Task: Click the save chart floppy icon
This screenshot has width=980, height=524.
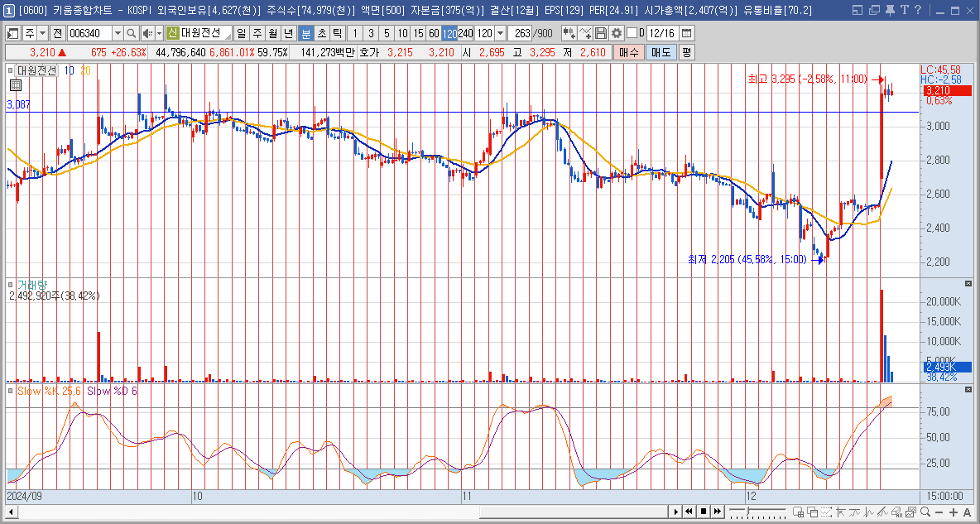Action: [x=601, y=33]
